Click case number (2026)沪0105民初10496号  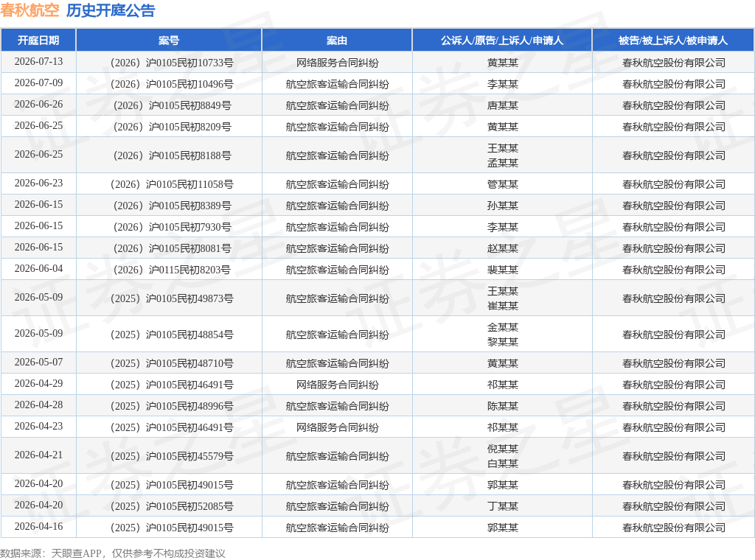tap(172, 85)
